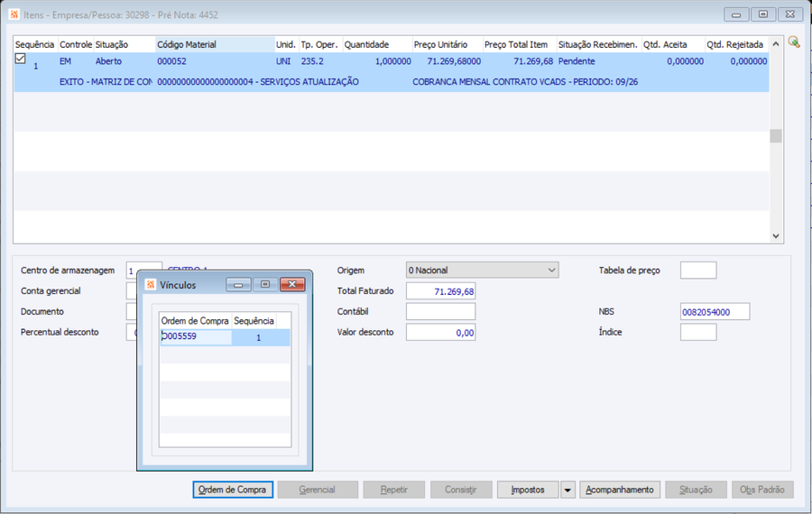Click the disabled Gerencial button

click(x=318, y=490)
